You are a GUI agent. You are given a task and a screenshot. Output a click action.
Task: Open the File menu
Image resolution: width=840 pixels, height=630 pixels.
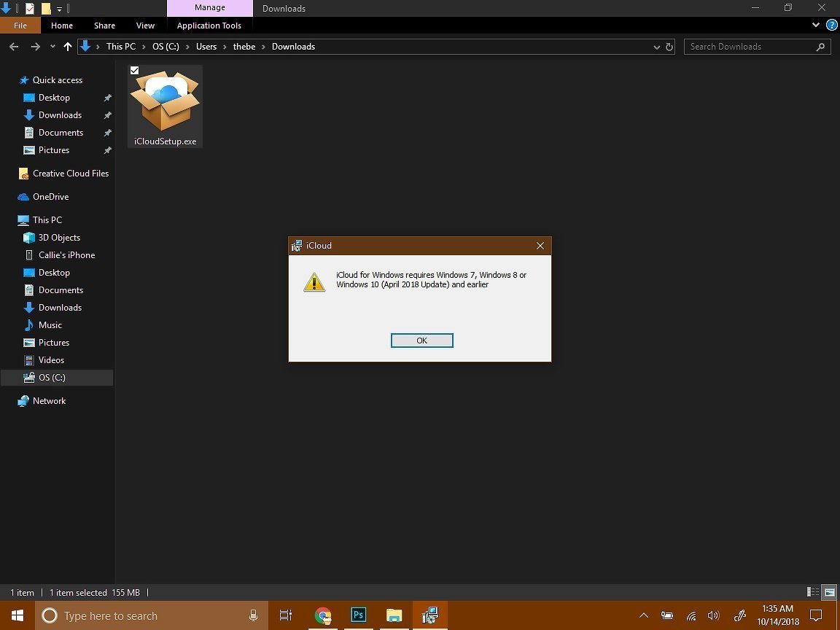(20, 26)
